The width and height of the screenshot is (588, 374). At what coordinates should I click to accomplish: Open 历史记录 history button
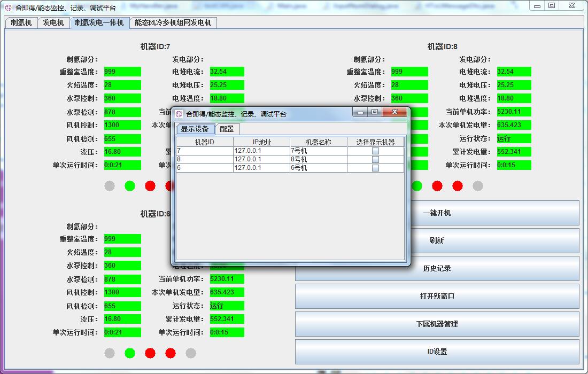[437, 268]
